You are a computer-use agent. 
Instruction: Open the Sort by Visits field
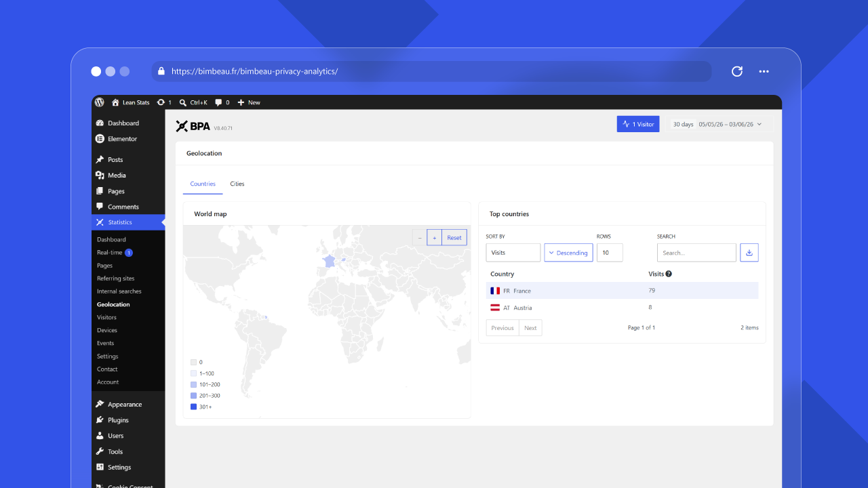pos(513,253)
